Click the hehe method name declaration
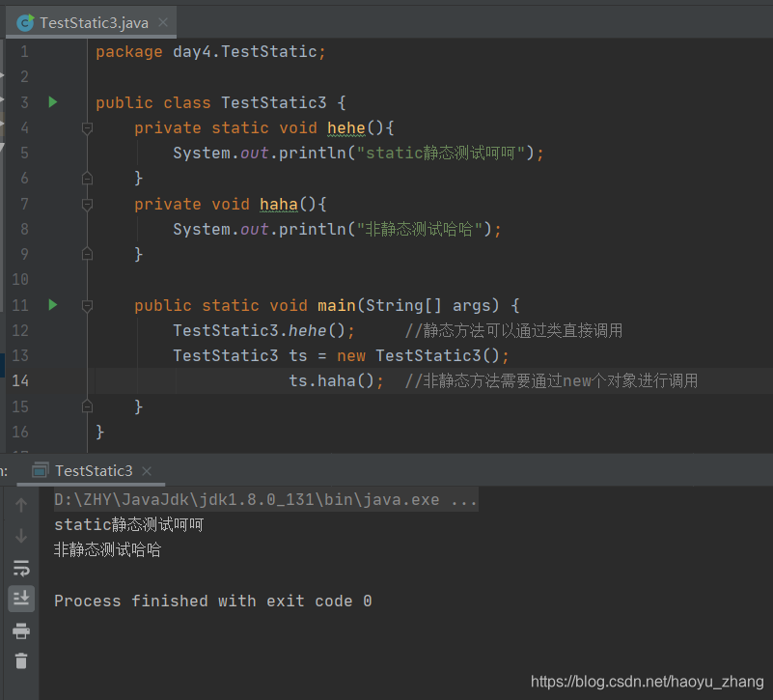Image resolution: width=773 pixels, height=700 pixels. click(x=346, y=128)
